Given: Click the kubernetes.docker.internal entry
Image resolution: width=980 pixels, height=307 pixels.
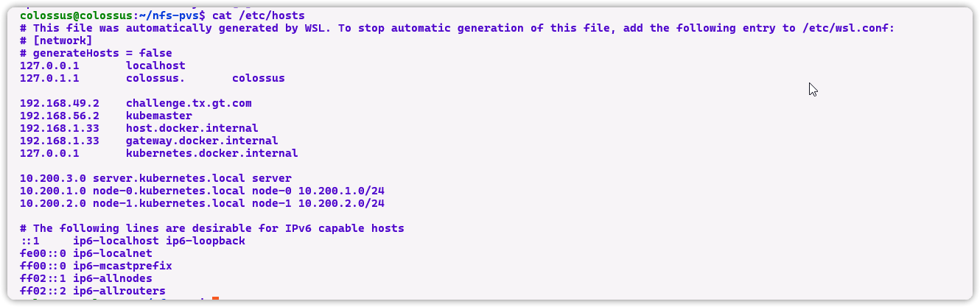Looking at the screenshot, I should pyautogui.click(x=211, y=153).
